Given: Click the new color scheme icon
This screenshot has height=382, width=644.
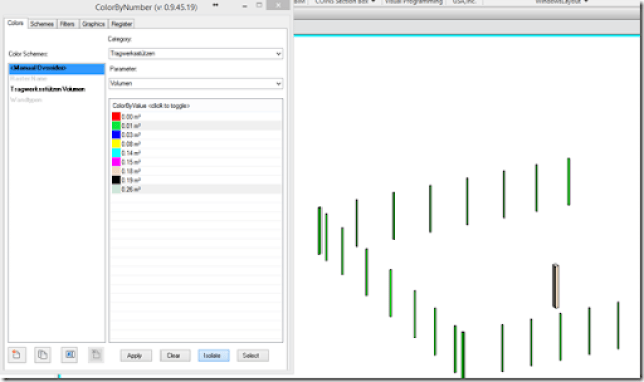Looking at the screenshot, I should pos(17,355).
